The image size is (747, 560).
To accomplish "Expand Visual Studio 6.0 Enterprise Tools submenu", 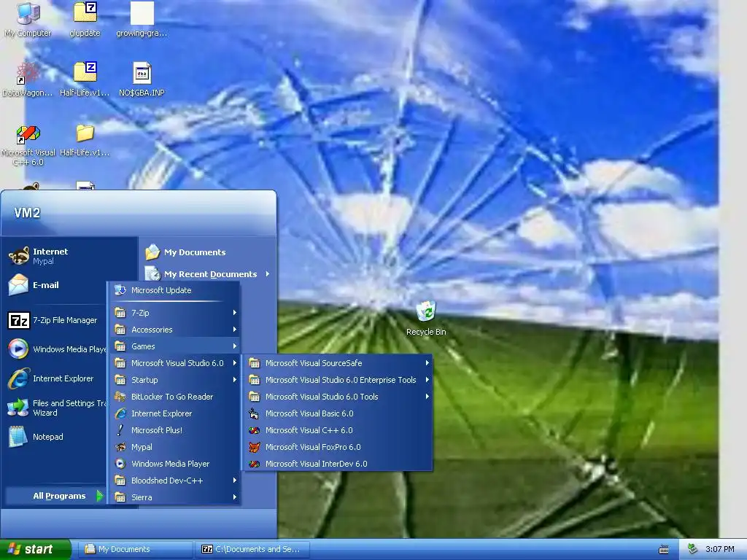I will [x=338, y=379].
